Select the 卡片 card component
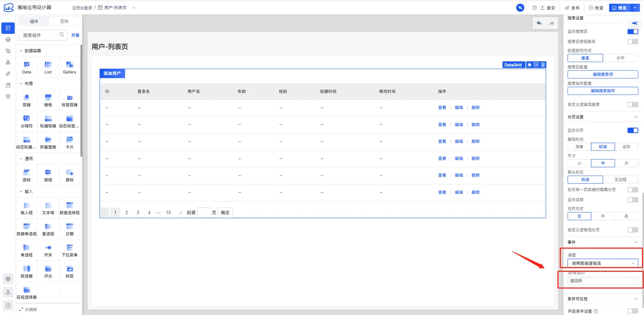644x315 pixels. pyautogui.click(x=69, y=143)
